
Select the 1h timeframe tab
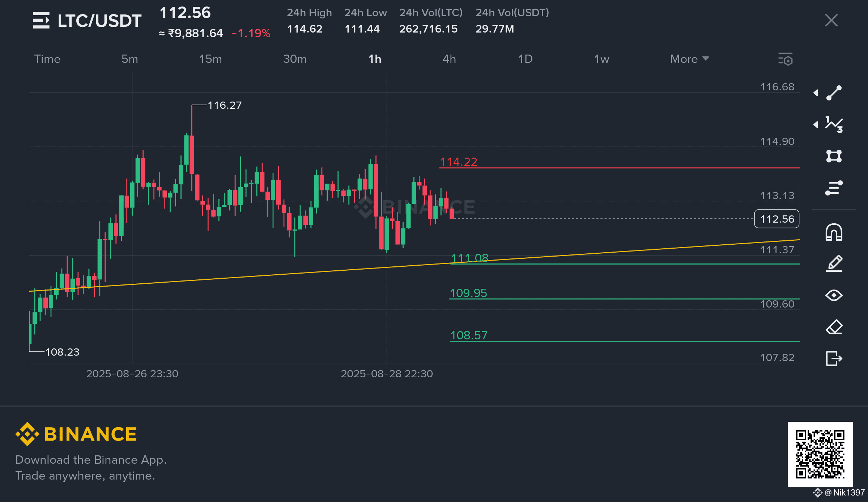(x=375, y=59)
